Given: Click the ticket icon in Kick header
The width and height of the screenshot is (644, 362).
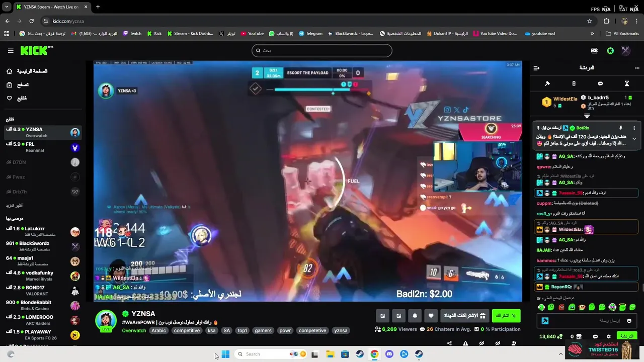Looking at the screenshot, I should point(594,51).
